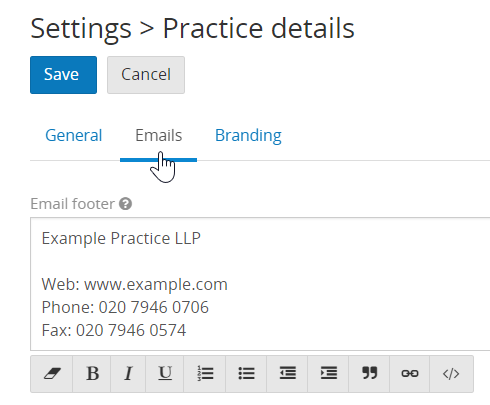The image size is (490, 405).
Task: Click the eraser clear formatting icon
Action: (x=52, y=374)
